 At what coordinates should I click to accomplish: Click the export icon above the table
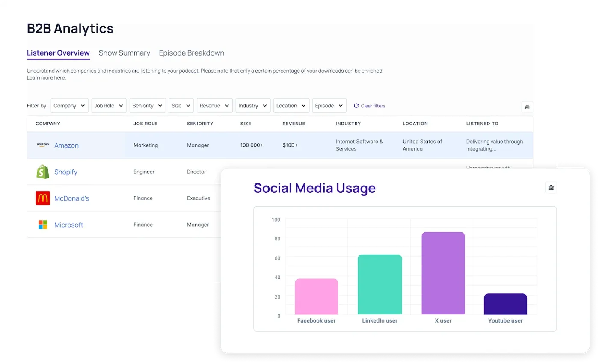pos(527,107)
